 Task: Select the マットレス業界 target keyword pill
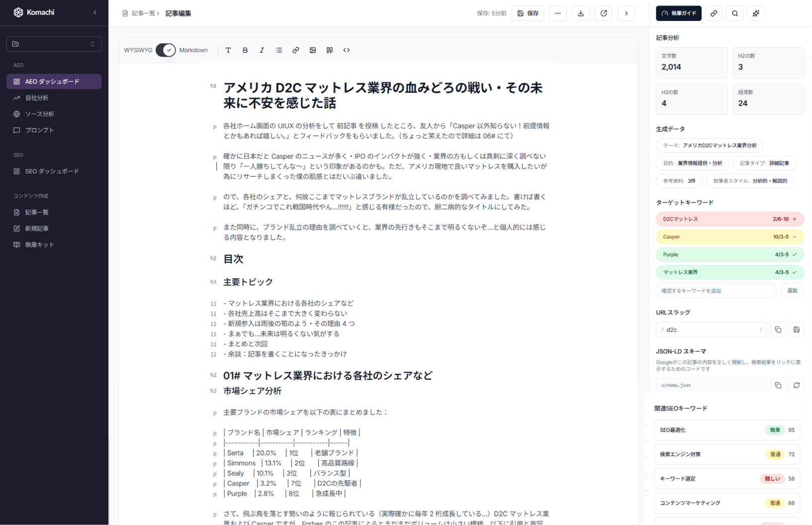(730, 272)
